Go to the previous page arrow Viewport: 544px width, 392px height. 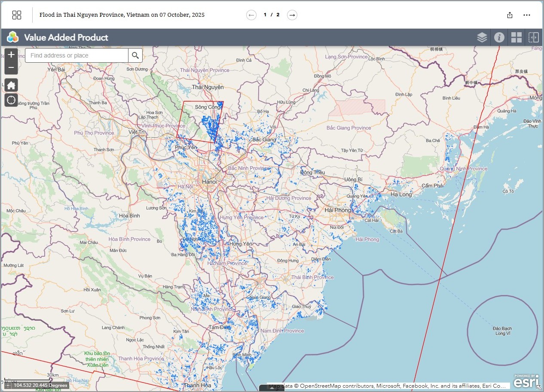point(251,15)
